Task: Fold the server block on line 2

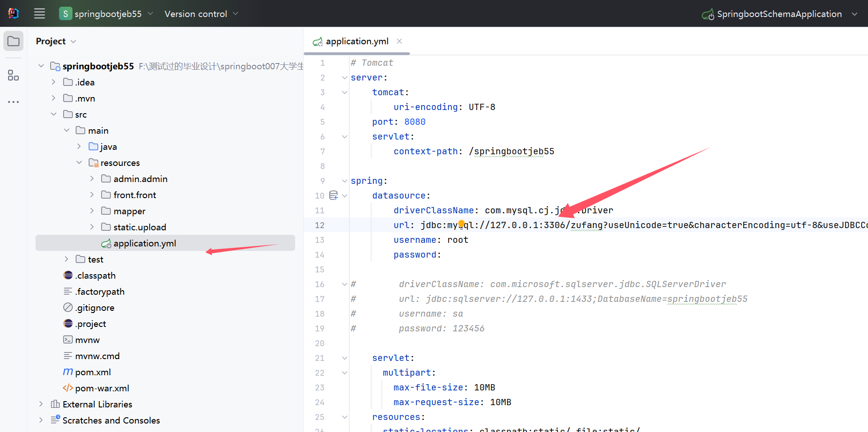Action: coord(344,77)
